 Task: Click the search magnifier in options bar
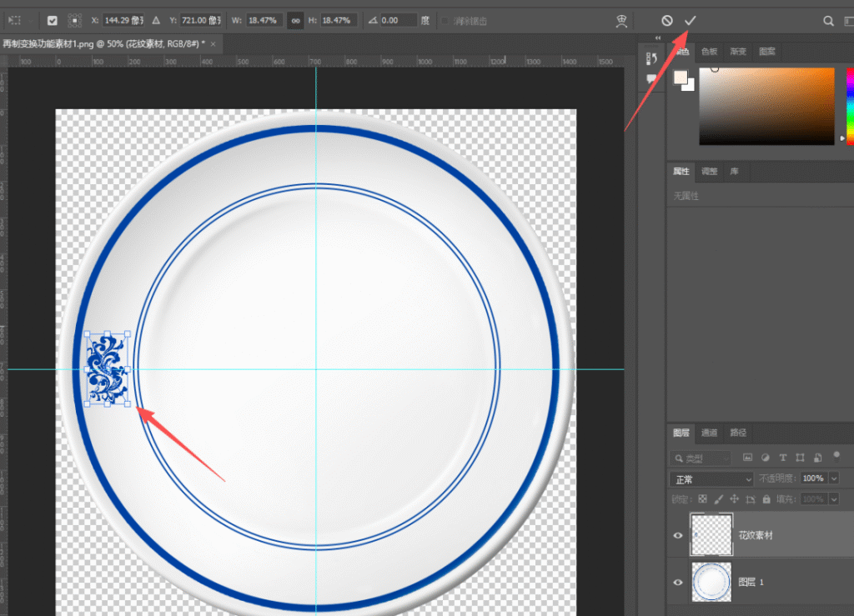click(x=828, y=21)
